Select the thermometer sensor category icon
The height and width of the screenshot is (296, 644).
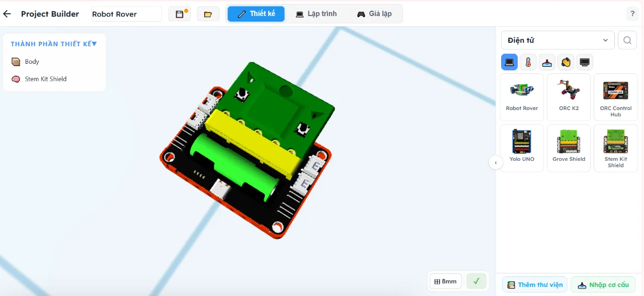pos(528,62)
